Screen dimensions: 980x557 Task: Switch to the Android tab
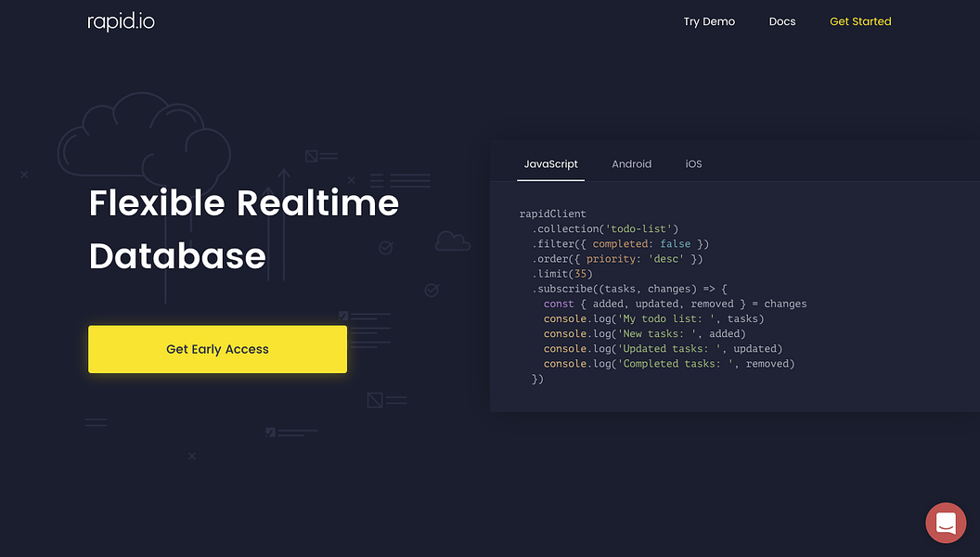pos(632,163)
